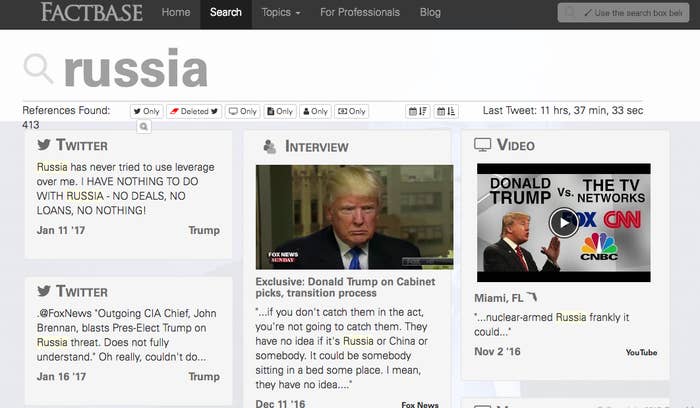
Task: Click References Found count 413
Action: tap(31, 125)
